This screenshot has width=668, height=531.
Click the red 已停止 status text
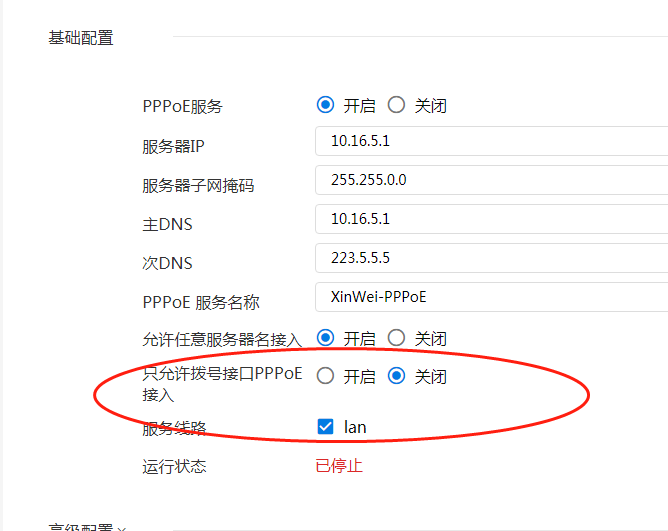[x=339, y=466]
